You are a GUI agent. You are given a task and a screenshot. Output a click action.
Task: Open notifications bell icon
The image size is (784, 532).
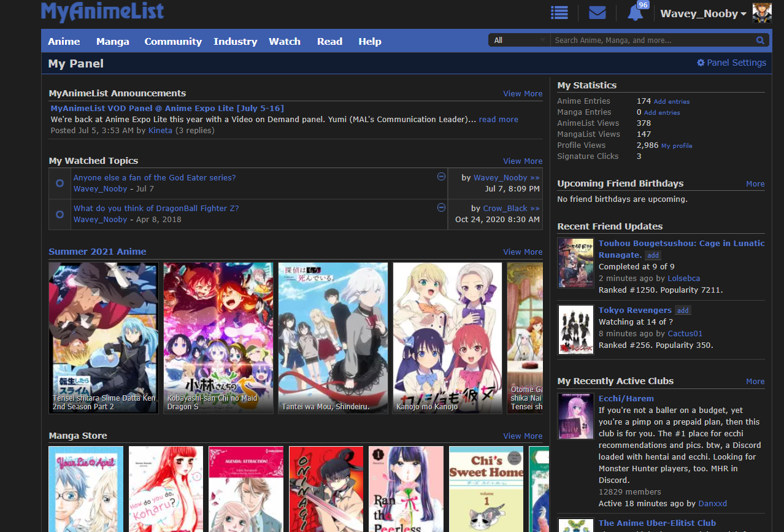coord(636,12)
